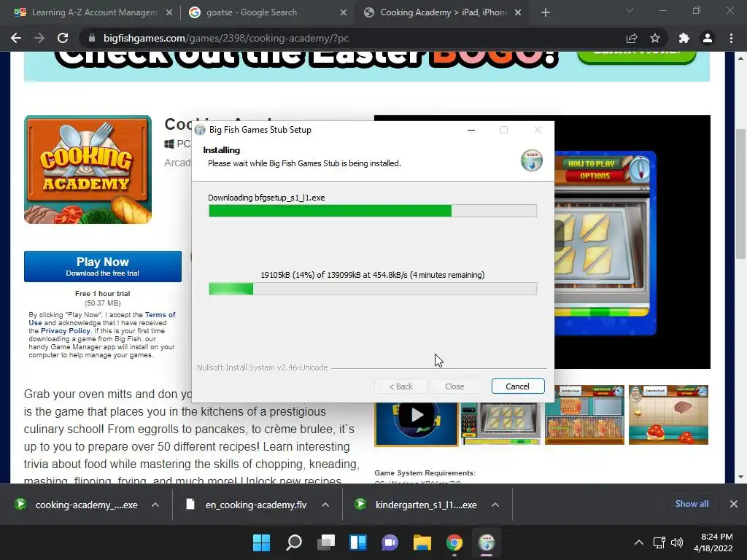Screen dimensions: 747x560
Task: Go back in Chrome browser
Action: [x=16, y=38]
